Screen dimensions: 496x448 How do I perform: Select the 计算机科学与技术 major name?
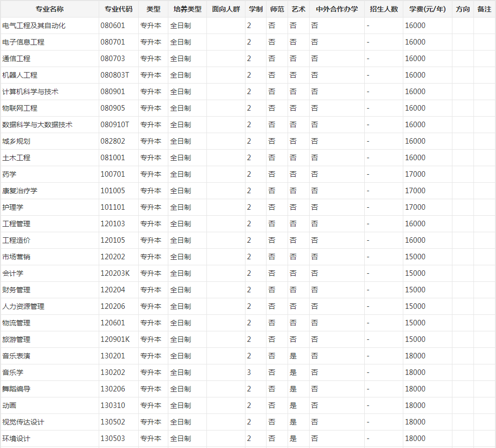[31, 92]
